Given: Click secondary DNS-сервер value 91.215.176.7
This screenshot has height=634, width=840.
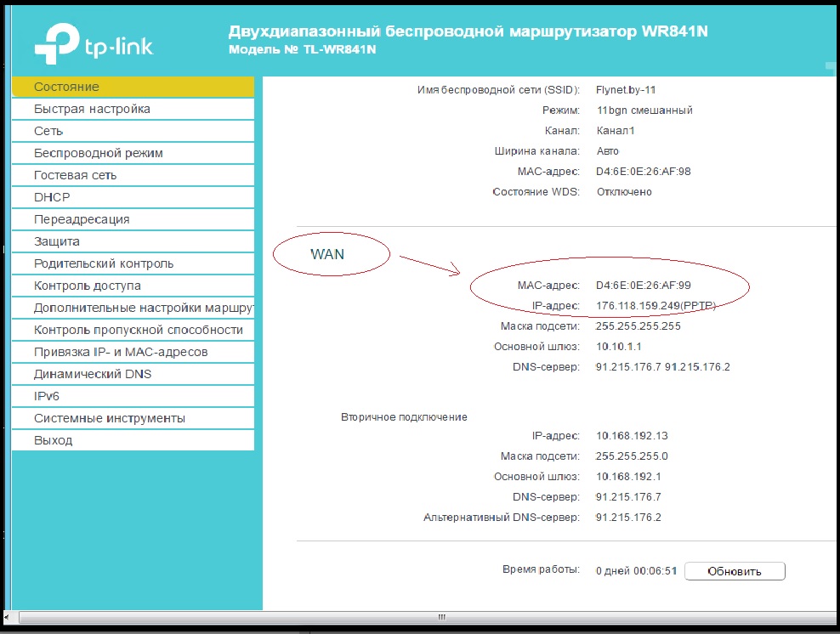Looking at the screenshot, I should coord(628,497).
